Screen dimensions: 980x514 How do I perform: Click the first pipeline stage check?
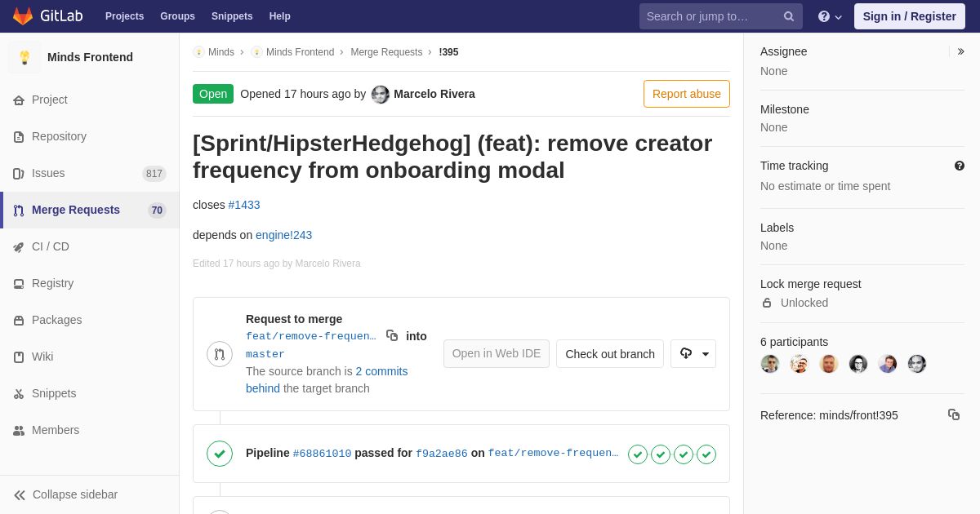coord(638,454)
